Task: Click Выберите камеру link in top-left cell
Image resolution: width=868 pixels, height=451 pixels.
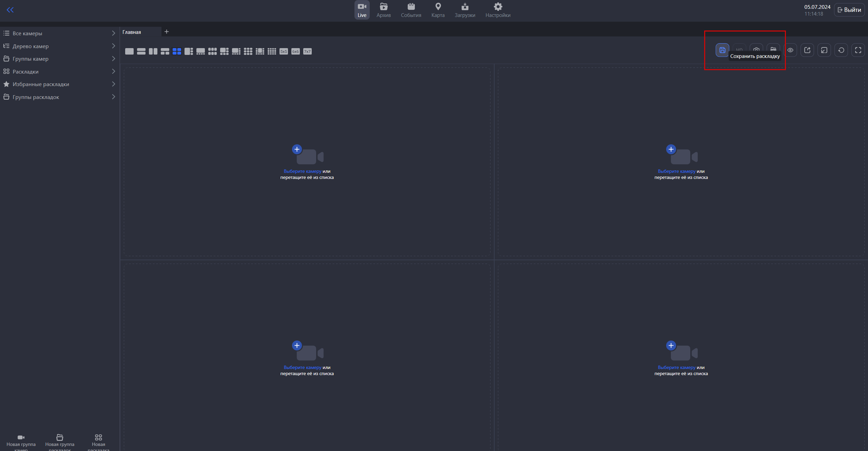Action: pos(302,171)
